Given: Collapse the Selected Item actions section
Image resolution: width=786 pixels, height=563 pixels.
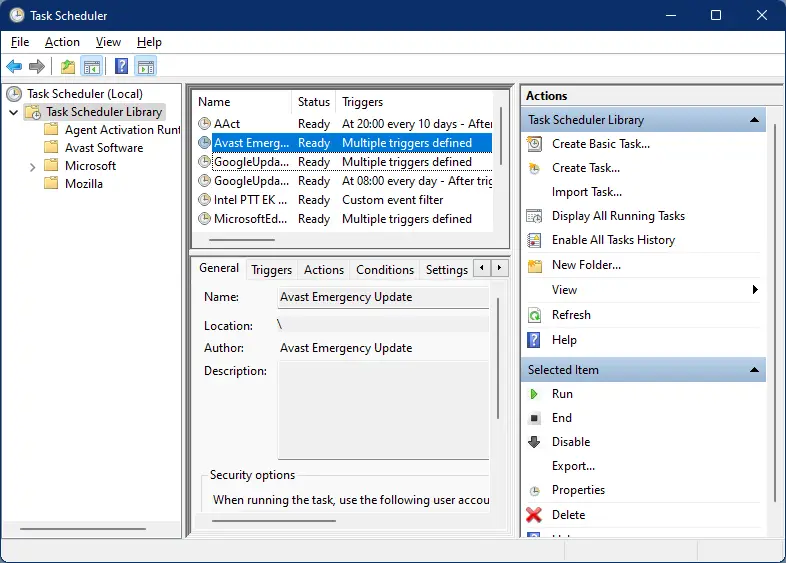Looking at the screenshot, I should point(754,370).
